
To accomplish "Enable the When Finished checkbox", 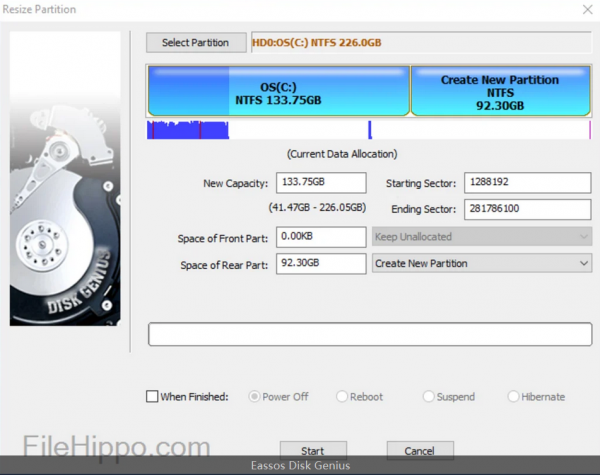I will [152, 397].
